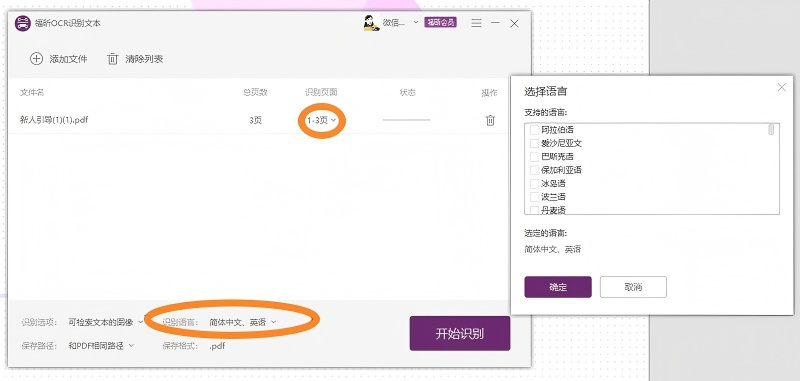Open the hamburger menu icon

pos(476,23)
